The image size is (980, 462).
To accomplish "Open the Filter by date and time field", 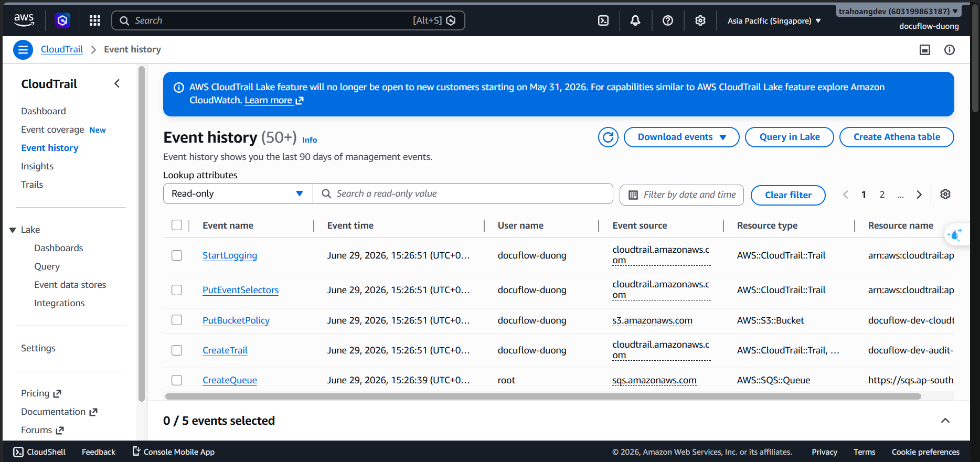I will [x=681, y=195].
